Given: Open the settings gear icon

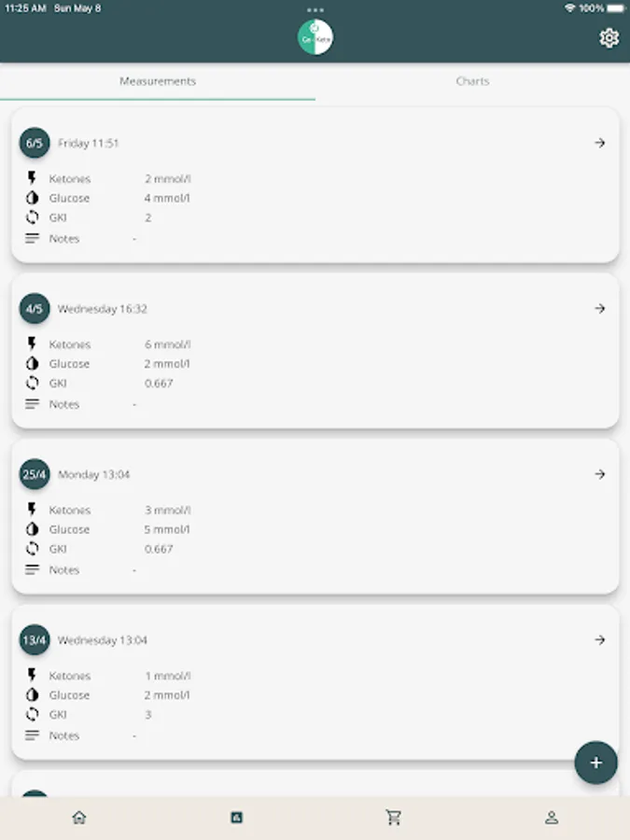Looking at the screenshot, I should point(609,37).
